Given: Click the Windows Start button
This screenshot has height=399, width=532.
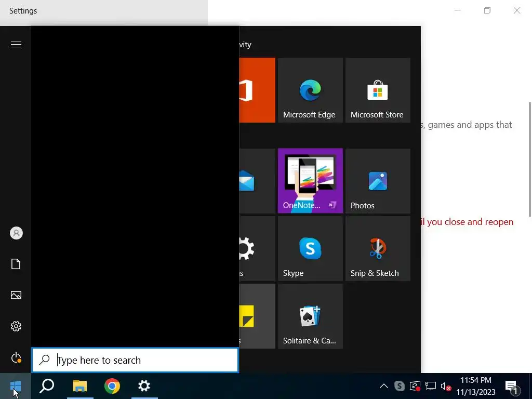Looking at the screenshot, I should [15, 386].
